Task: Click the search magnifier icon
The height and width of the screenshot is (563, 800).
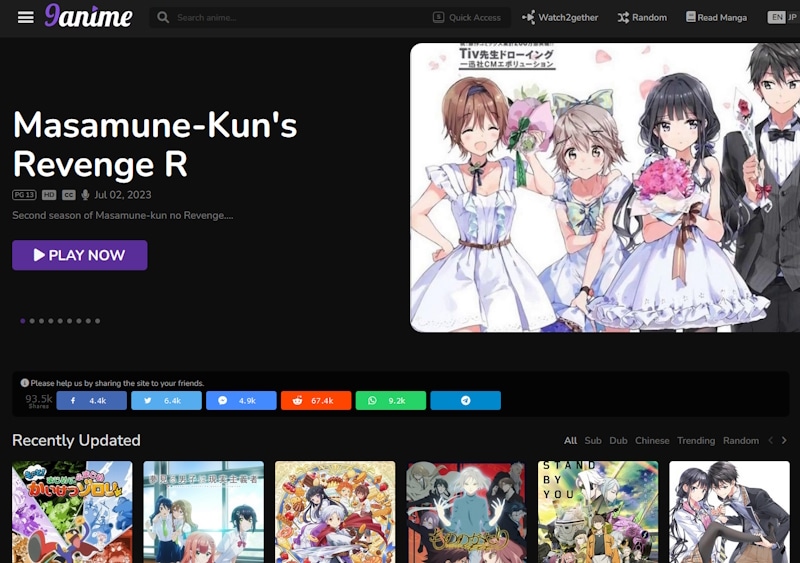Action: click(163, 17)
